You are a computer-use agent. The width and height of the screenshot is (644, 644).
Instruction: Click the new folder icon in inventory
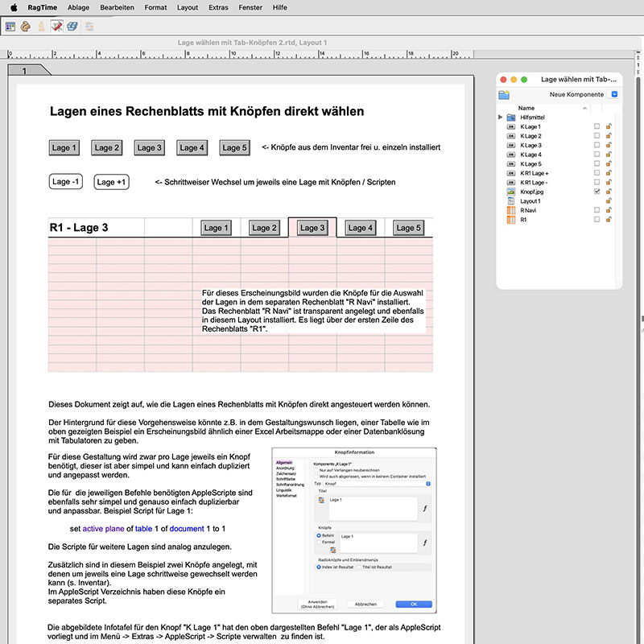504,95
